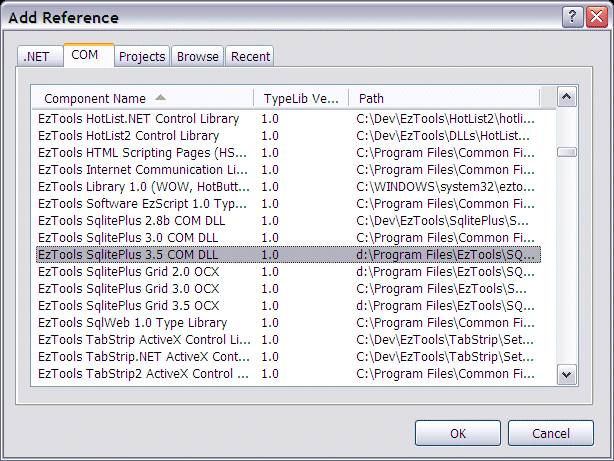Click path C:\Dev\EzTools\DLLs\HotList...
Viewport: 614px width, 461px height.
click(x=443, y=136)
